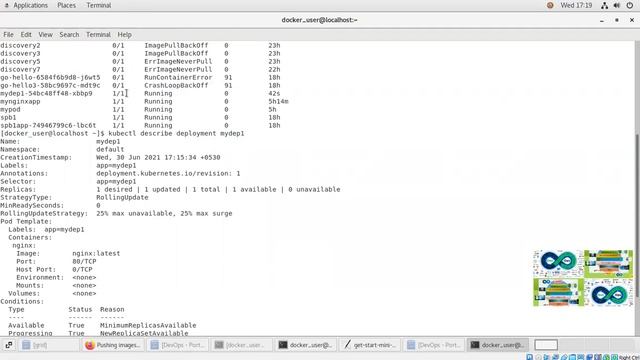Open the View menu
This screenshot has width=640, height=360.
pos(45,35)
